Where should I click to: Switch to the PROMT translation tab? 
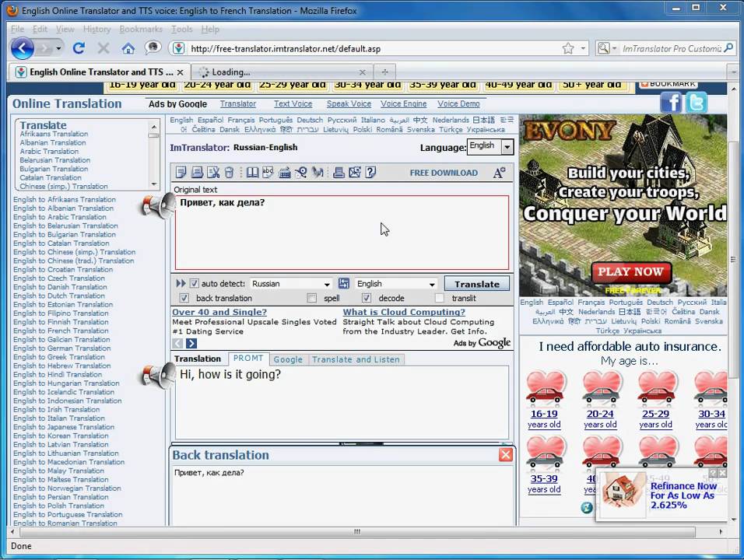pos(248,359)
